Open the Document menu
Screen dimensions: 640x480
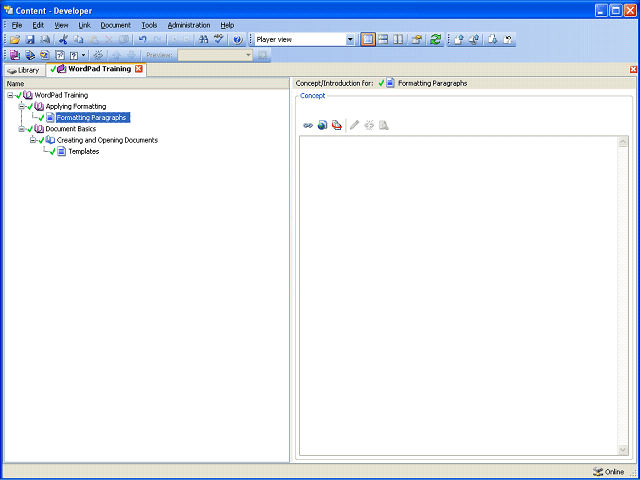[x=116, y=25]
